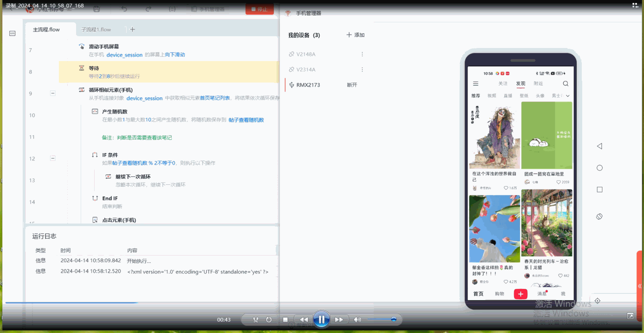Like the post with 2059 likes

coord(558,182)
